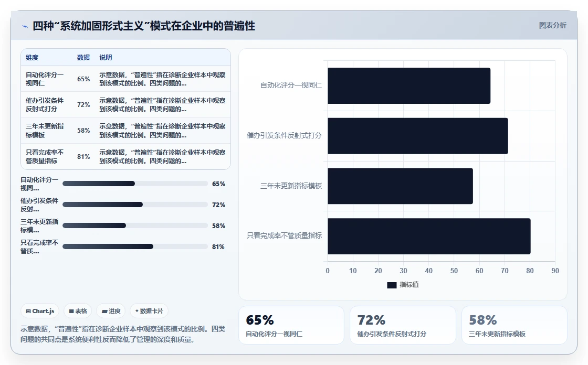Click the 维度 table column header

32,57
